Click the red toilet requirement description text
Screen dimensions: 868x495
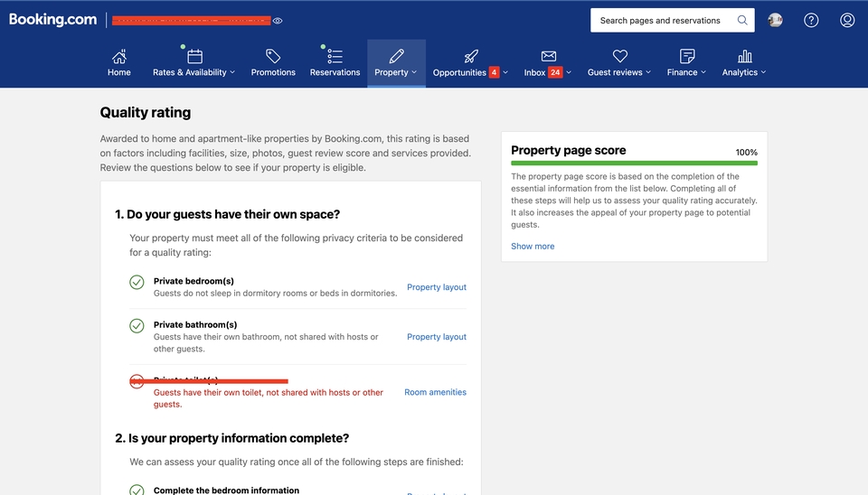269,398
